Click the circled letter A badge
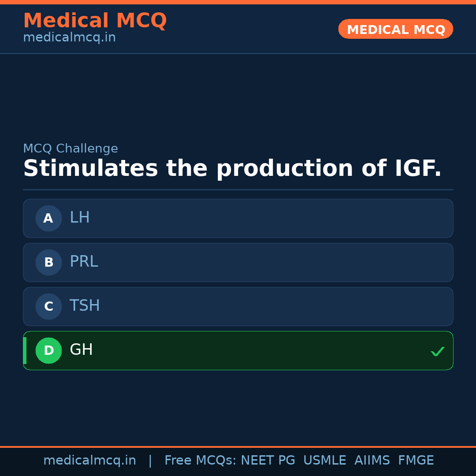This screenshot has height=476, width=476. coord(48,218)
